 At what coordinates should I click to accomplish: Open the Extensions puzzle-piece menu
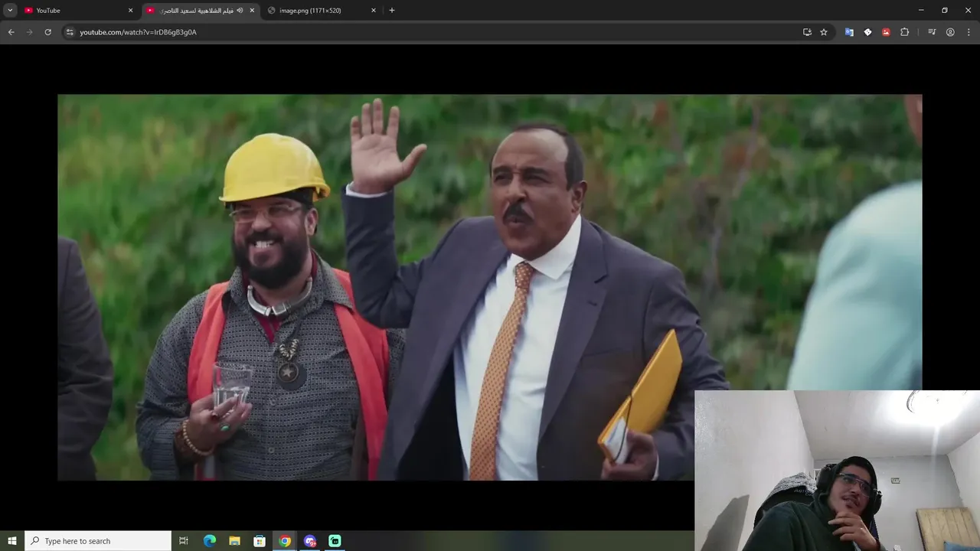[904, 32]
